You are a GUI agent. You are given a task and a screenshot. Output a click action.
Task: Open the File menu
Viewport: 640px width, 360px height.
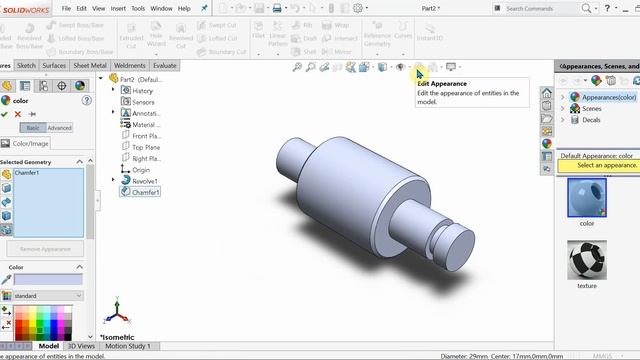[x=66, y=8]
